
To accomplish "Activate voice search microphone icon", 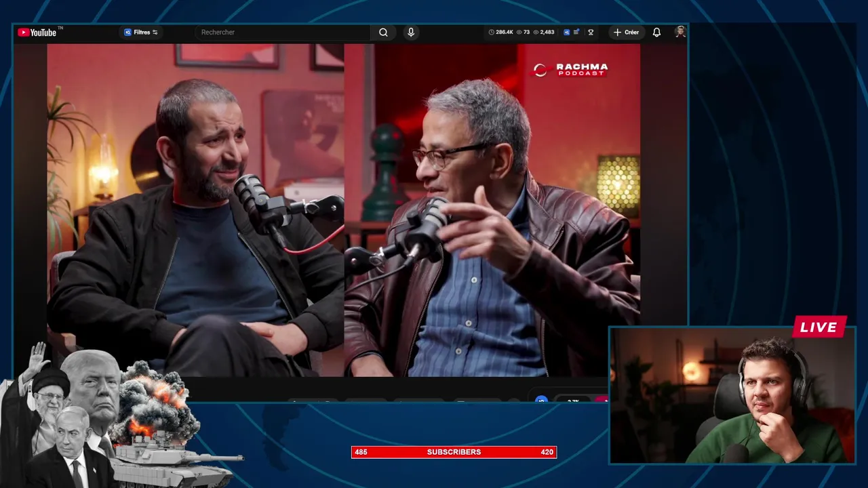I will (x=410, y=32).
